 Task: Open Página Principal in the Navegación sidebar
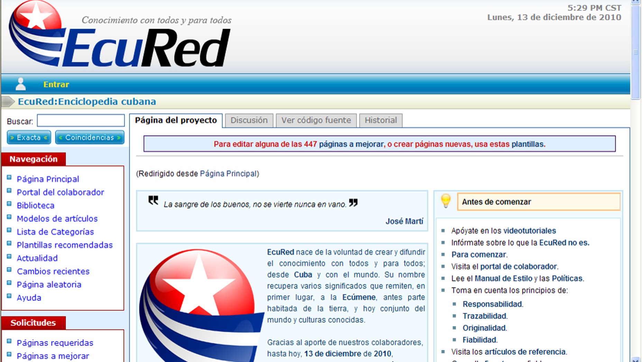[x=48, y=179]
